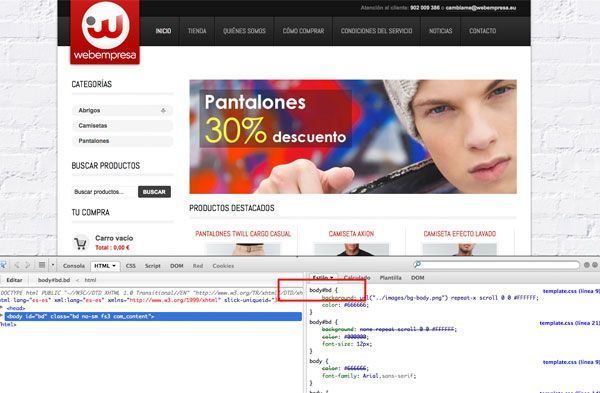Open the Script panel tab
This screenshot has height=393, width=600.
click(152, 266)
